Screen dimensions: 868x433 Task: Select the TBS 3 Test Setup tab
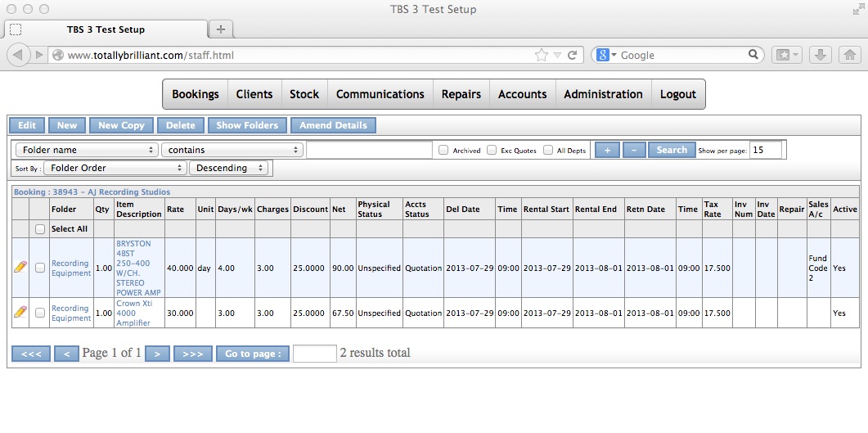pos(106,29)
